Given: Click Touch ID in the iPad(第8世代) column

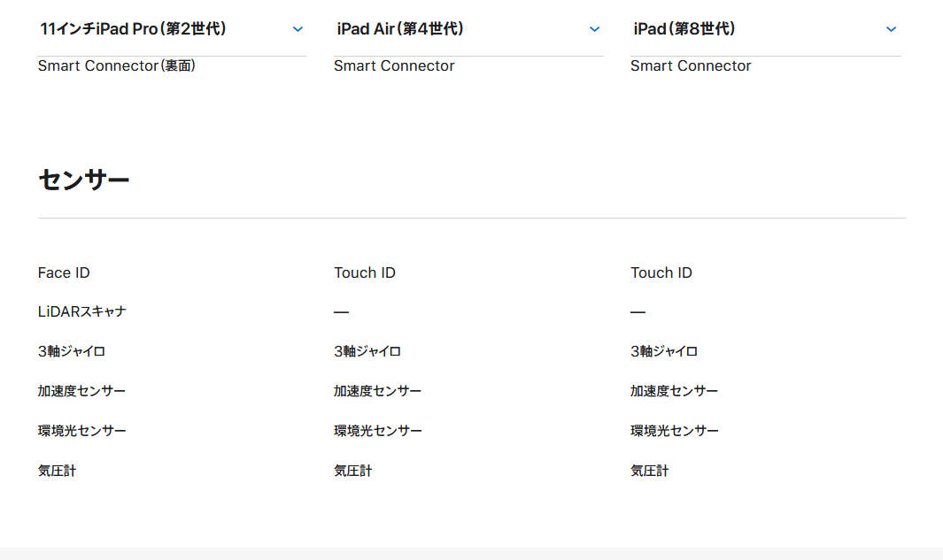Looking at the screenshot, I should click(661, 272).
